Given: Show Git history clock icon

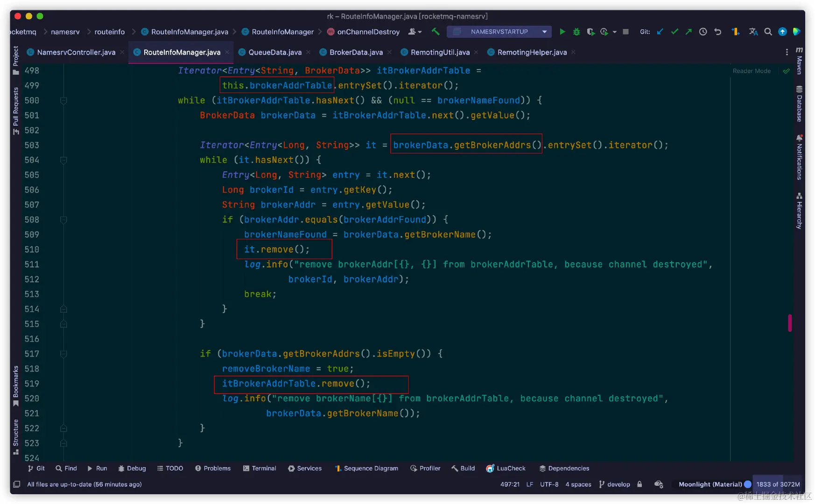Looking at the screenshot, I should point(703,32).
